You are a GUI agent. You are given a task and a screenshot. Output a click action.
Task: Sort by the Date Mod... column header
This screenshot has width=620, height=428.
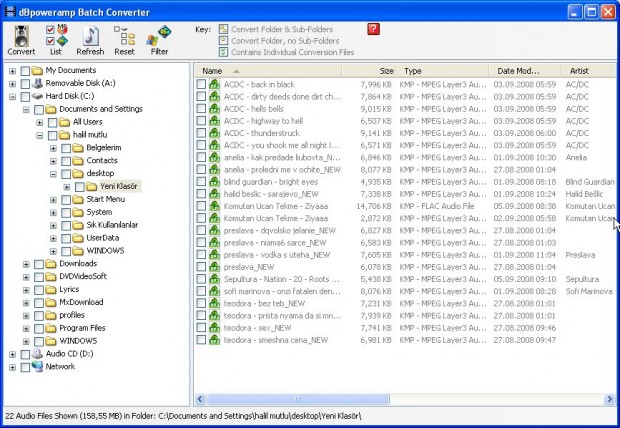[525, 71]
